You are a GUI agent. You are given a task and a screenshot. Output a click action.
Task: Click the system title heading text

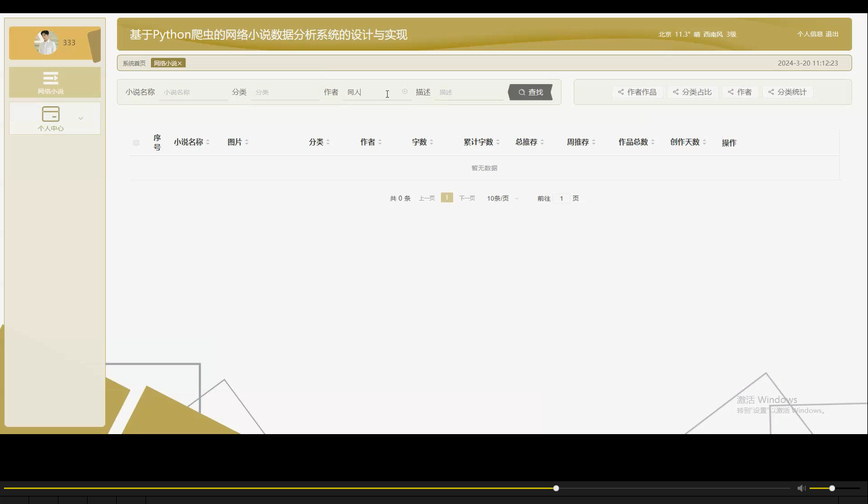tap(269, 34)
